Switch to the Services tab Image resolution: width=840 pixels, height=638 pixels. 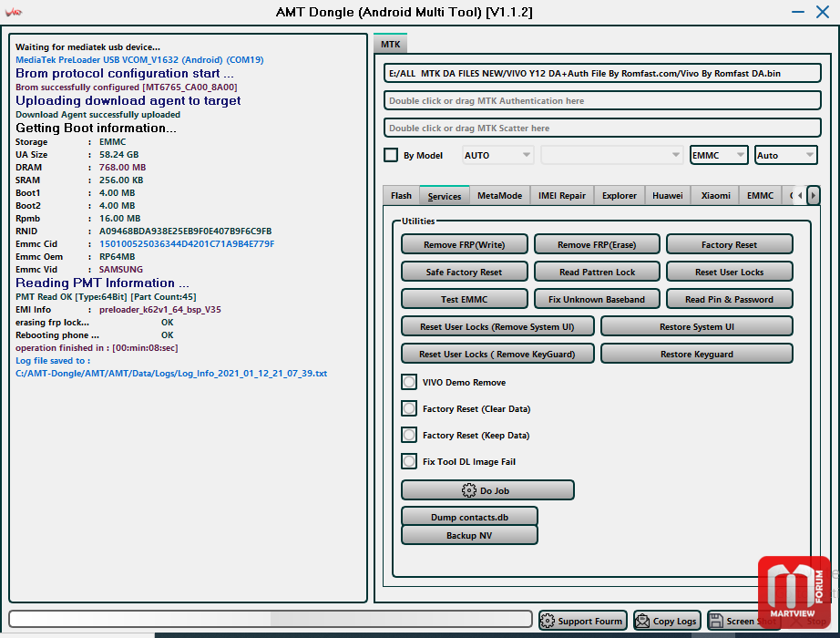click(445, 196)
